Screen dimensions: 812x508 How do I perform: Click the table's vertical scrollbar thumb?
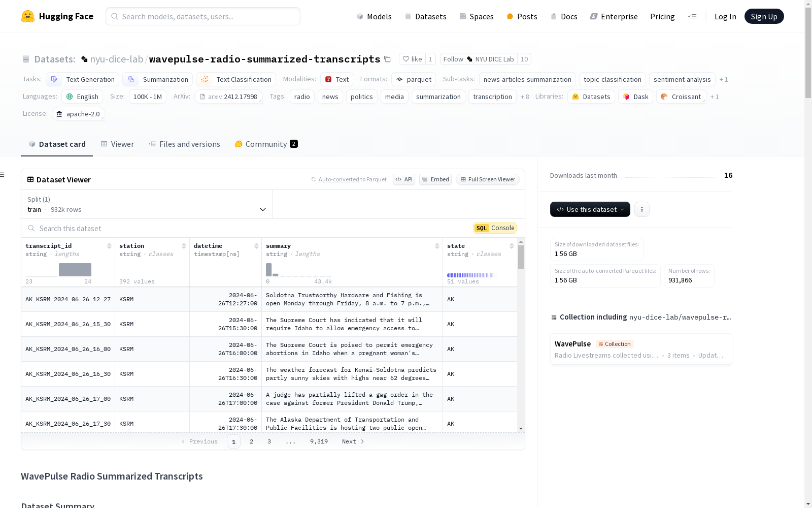pos(521,257)
